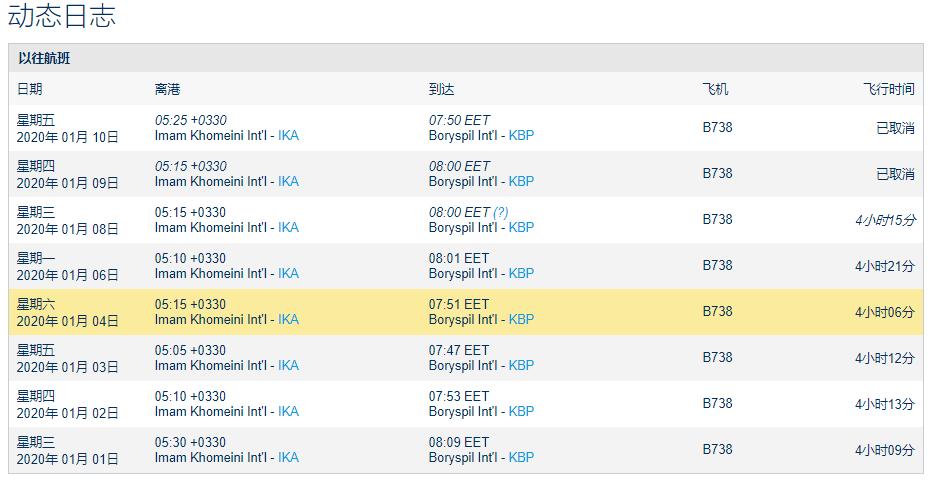This screenshot has height=485, width=930.
Task: Click the IKA link for 10 January flight
Action: point(288,135)
